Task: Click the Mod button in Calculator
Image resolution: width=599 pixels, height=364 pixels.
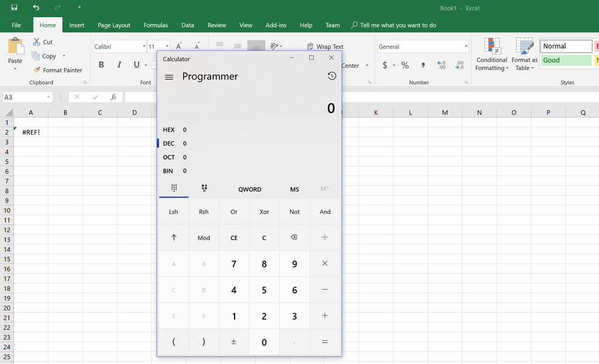Action: coord(204,238)
